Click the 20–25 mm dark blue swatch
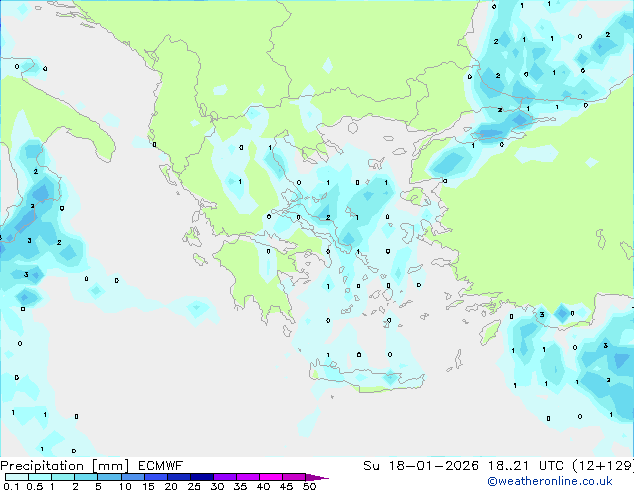The image size is (634, 490). (x=179, y=477)
